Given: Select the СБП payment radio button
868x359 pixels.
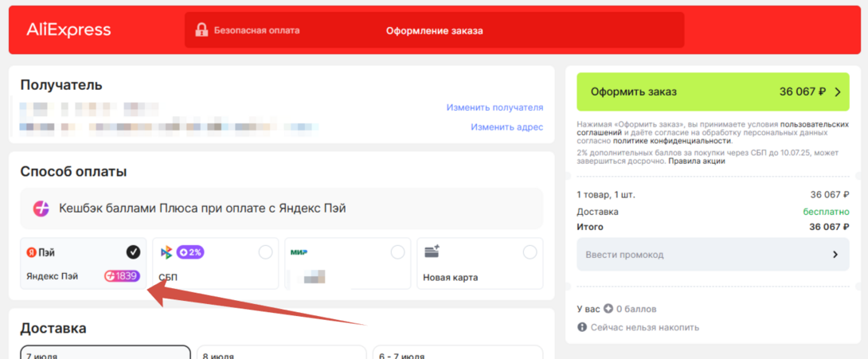Looking at the screenshot, I should click(x=266, y=252).
